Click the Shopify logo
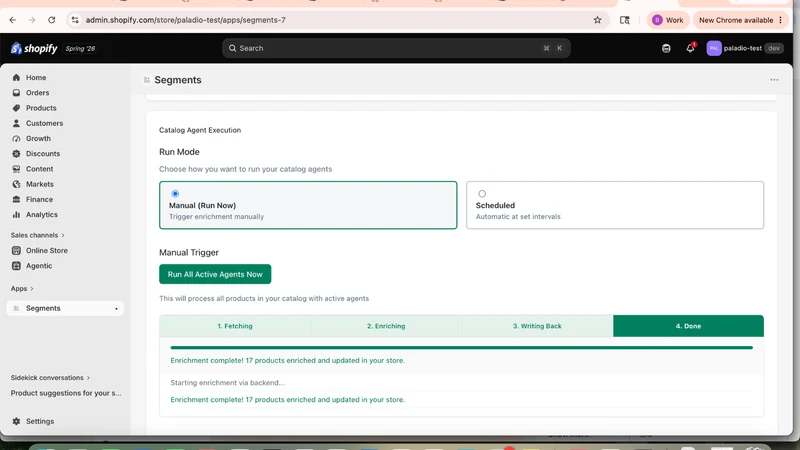Image resolution: width=800 pixels, height=450 pixels. (34, 48)
